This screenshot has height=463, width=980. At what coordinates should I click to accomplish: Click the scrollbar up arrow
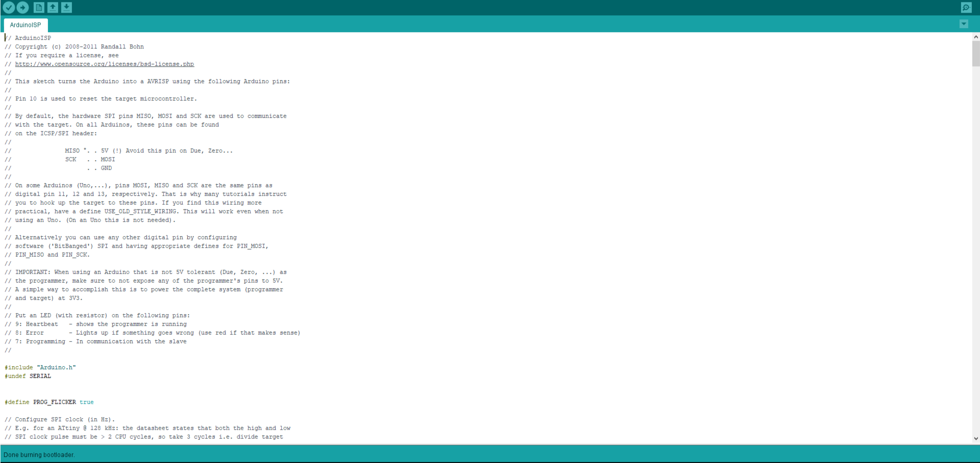pos(976,37)
